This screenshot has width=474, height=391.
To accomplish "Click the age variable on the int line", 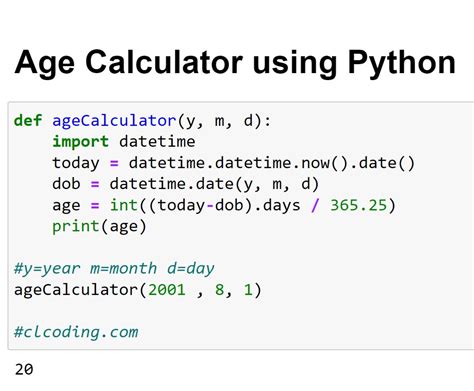I will (x=66, y=206).
